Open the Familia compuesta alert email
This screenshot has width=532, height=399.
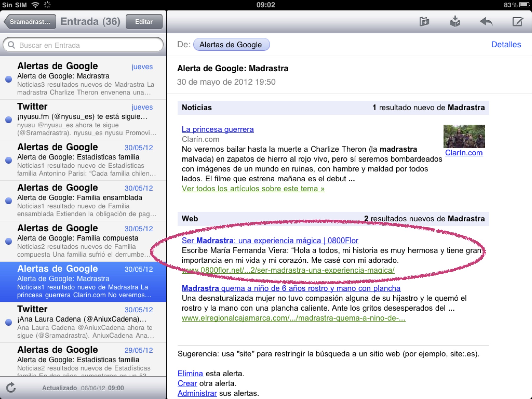[x=83, y=241]
